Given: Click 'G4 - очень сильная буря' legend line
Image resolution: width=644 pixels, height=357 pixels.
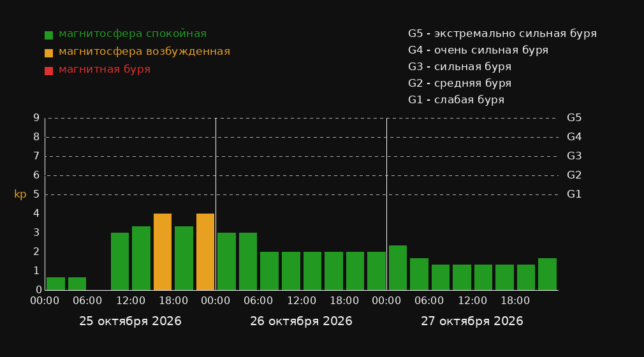Looking at the screenshot, I should pos(478,50).
